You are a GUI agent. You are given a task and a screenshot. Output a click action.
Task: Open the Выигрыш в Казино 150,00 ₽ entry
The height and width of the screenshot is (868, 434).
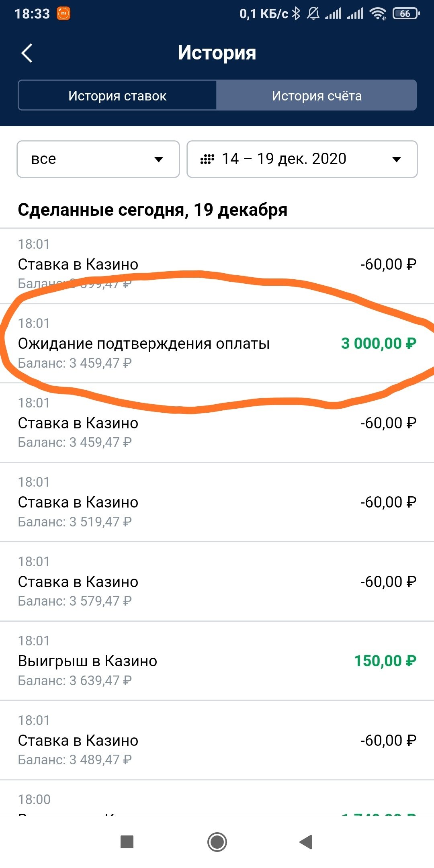[217, 661]
